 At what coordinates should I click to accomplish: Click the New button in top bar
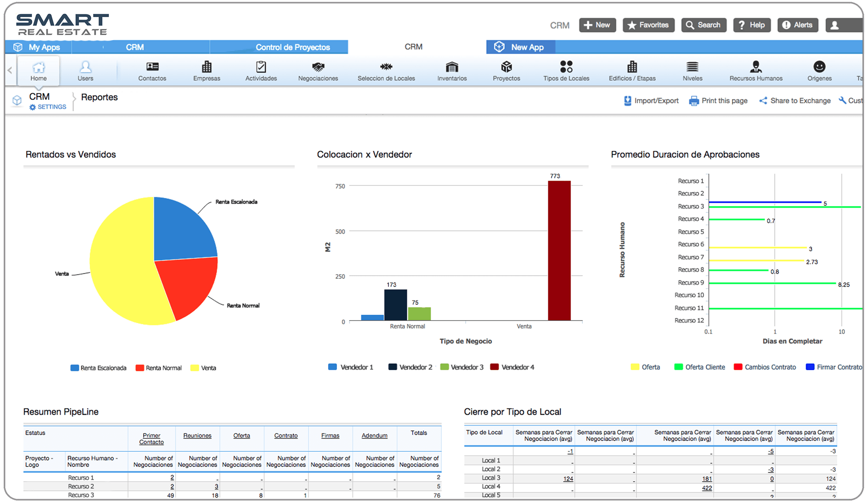(597, 25)
